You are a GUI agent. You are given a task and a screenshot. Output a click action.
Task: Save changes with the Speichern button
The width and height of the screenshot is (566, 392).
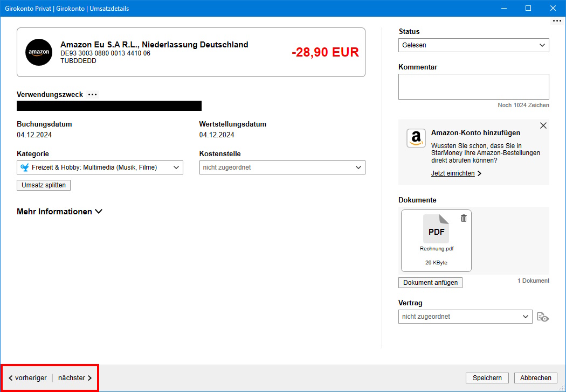coord(487,378)
